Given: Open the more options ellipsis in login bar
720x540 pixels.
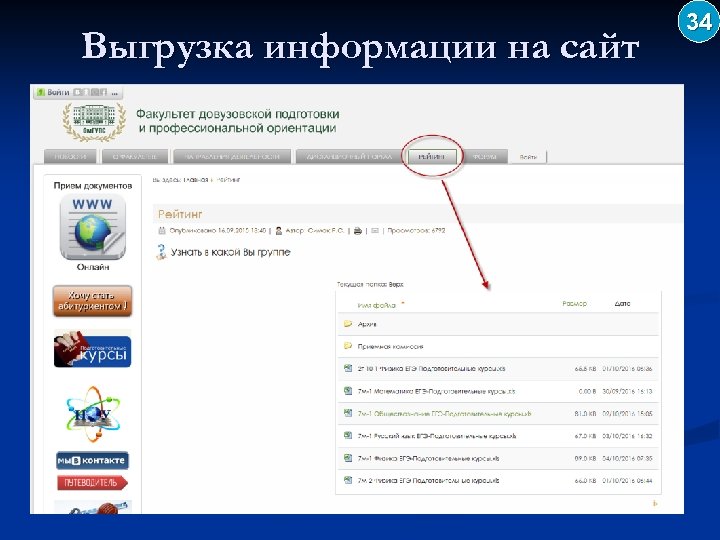Looking at the screenshot, I should pyautogui.click(x=115, y=93).
